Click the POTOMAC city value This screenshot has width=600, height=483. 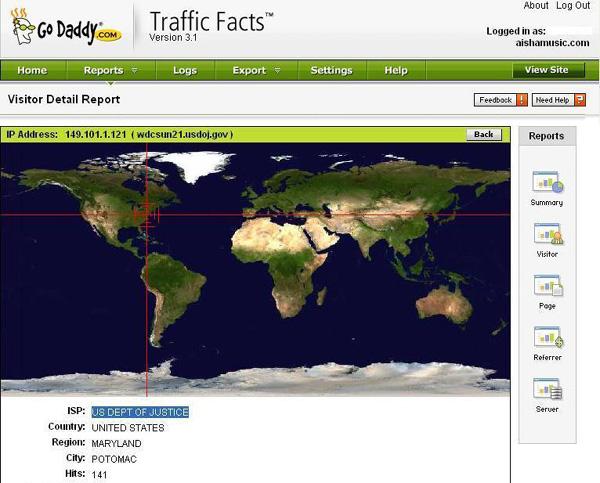(114, 459)
